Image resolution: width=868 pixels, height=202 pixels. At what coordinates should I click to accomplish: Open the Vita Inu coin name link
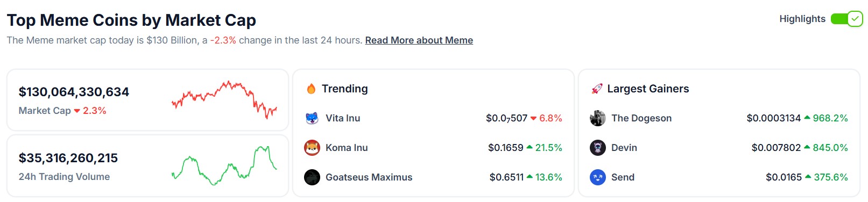[x=343, y=118]
